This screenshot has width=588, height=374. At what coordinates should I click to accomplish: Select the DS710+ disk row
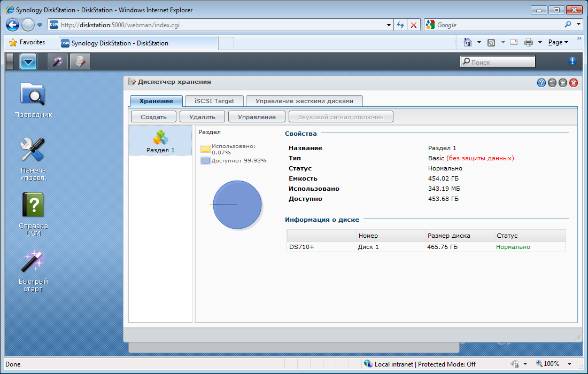coord(426,247)
